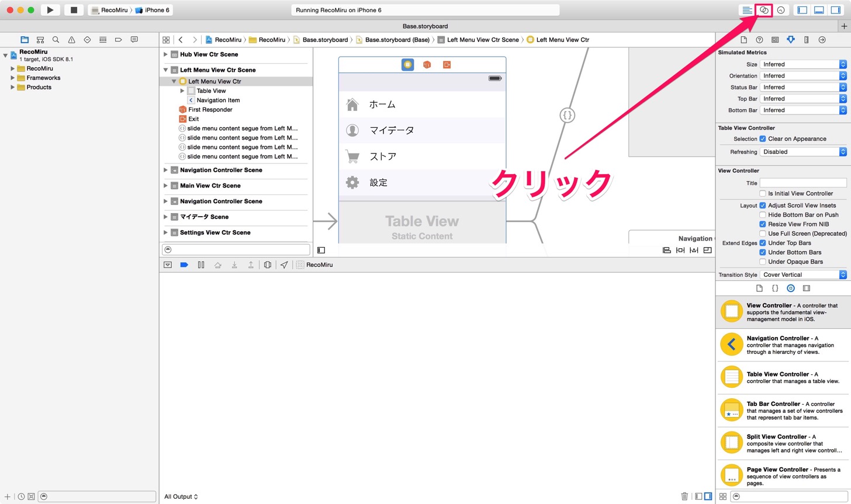Toggle the Debug area visibility

click(x=819, y=10)
